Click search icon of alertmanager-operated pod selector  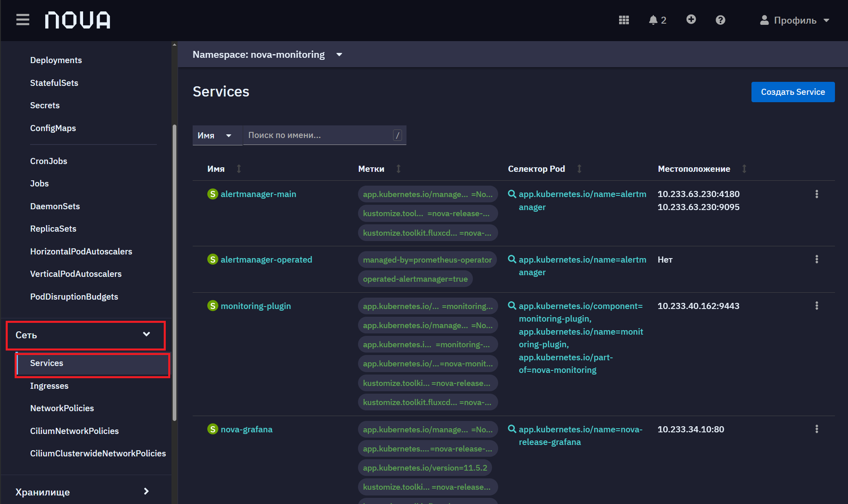pyautogui.click(x=512, y=259)
